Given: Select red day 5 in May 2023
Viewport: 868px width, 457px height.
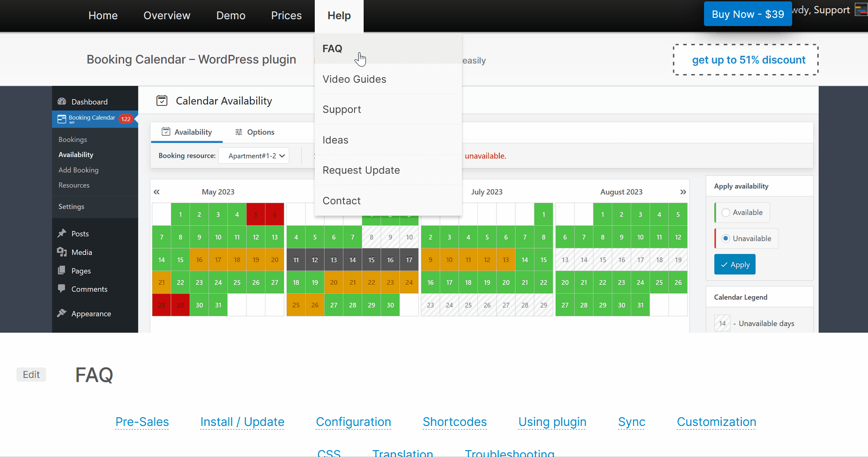Looking at the screenshot, I should [x=256, y=214].
